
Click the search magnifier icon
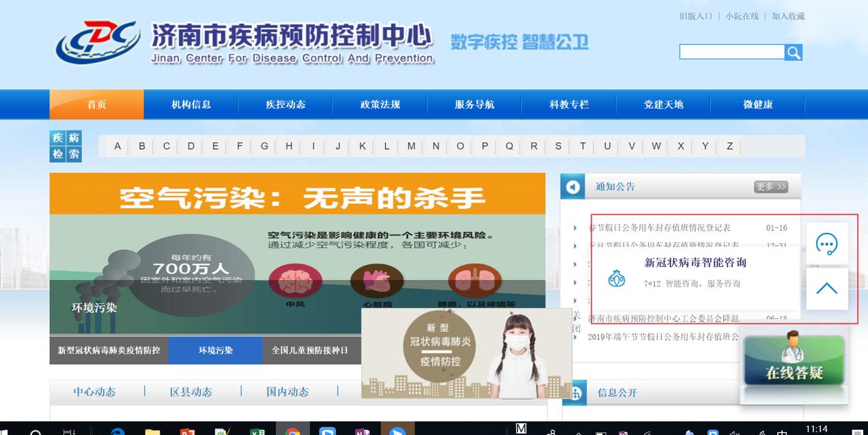pos(793,51)
